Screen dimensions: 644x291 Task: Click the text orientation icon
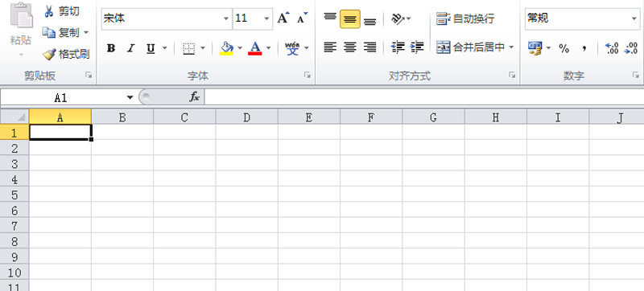pos(397,18)
